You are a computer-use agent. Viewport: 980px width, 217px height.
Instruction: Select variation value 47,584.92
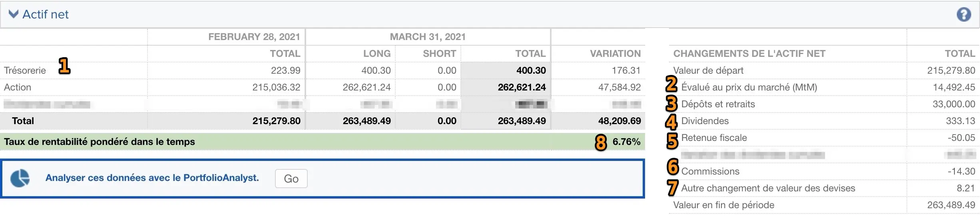[619, 87]
